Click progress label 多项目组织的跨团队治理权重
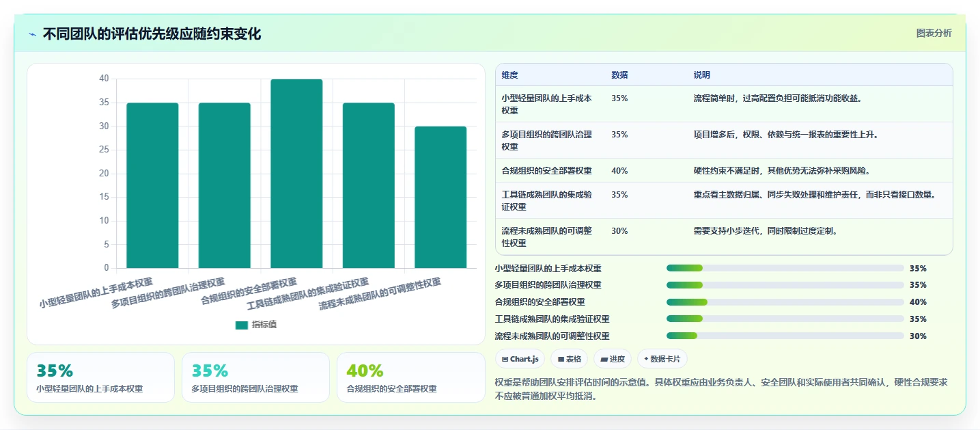The image size is (980, 430). [x=548, y=284]
